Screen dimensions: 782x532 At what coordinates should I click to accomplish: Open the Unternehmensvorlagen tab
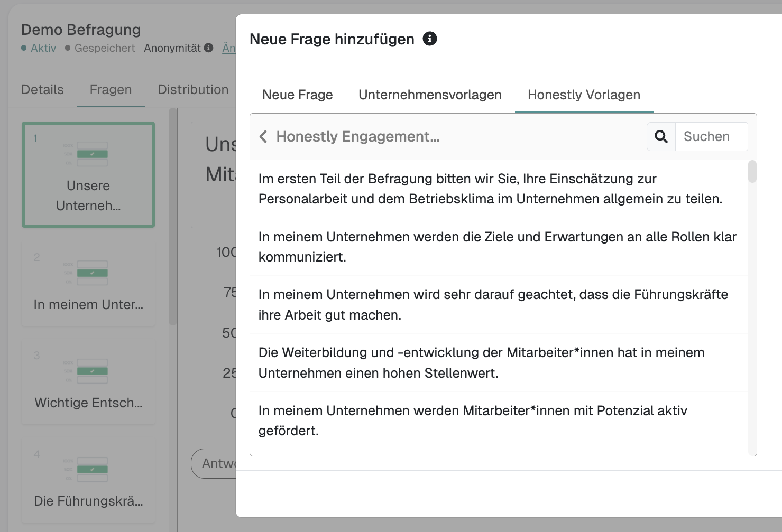point(430,95)
